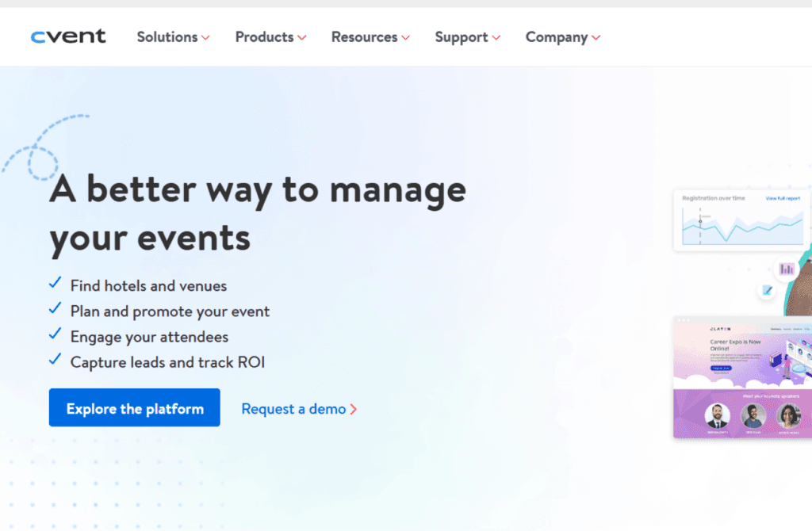The image size is (812, 531).
Task: Click the checkmark beside Engage your attendees
Action: click(x=55, y=334)
